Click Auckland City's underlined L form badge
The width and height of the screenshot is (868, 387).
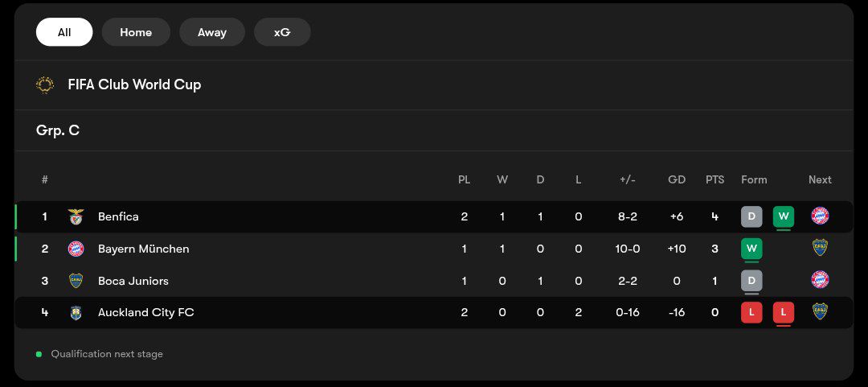click(784, 313)
